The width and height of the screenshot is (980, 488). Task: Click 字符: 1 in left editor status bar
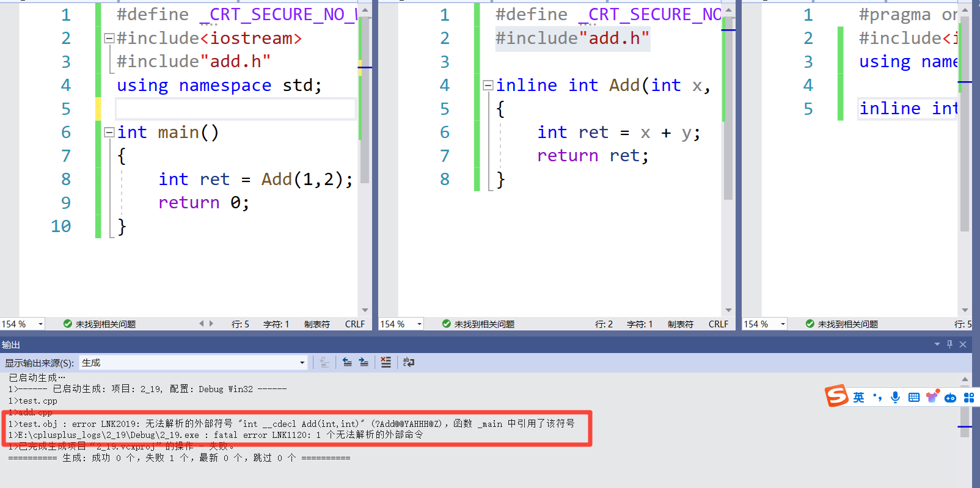276,324
